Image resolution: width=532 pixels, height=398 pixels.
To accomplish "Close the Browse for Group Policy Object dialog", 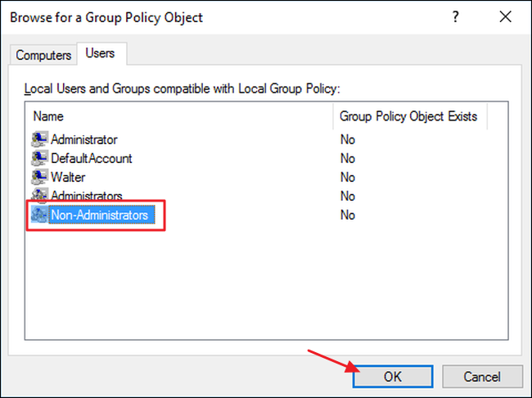I will coord(507,16).
